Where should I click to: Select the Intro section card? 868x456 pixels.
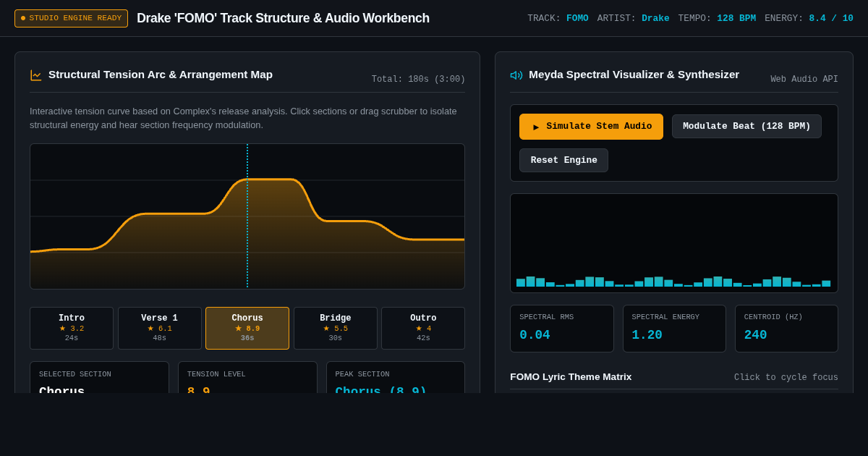tap(72, 329)
